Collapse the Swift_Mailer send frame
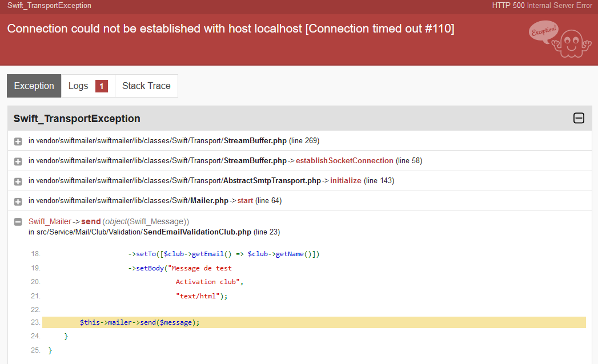 [18, 221]
